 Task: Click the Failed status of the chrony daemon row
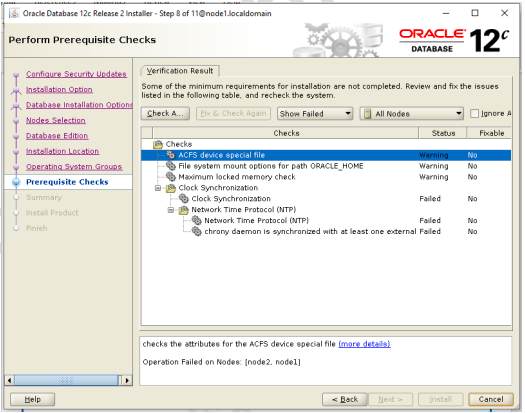[x=430, y=231]
